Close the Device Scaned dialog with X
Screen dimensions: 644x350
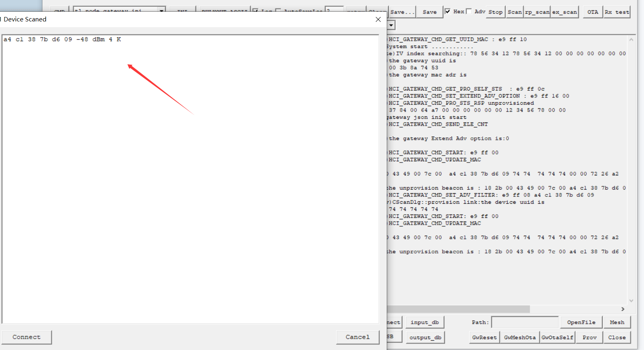coord(378,19)
